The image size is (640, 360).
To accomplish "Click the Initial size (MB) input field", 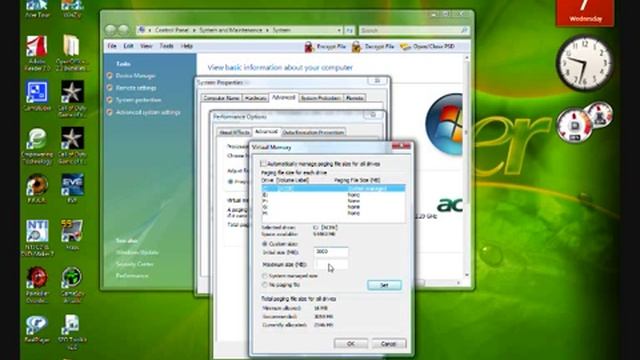I will 331,252.
